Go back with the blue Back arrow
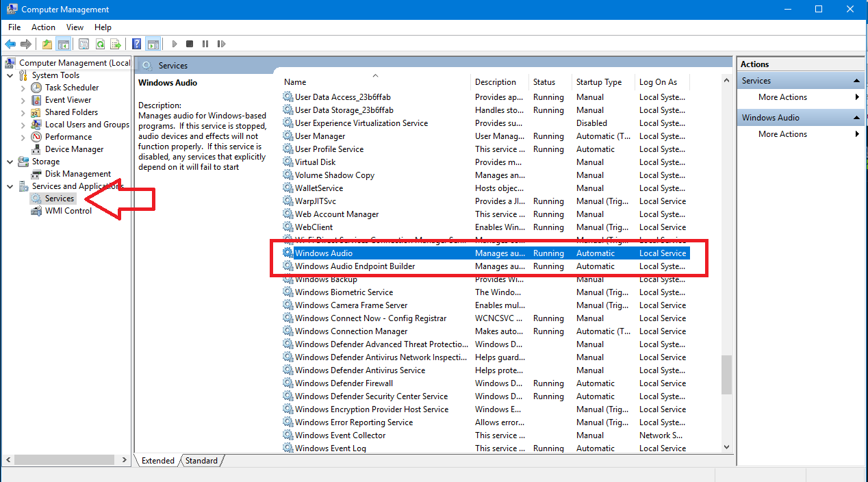The image size is (868, 482). point(10,44)
